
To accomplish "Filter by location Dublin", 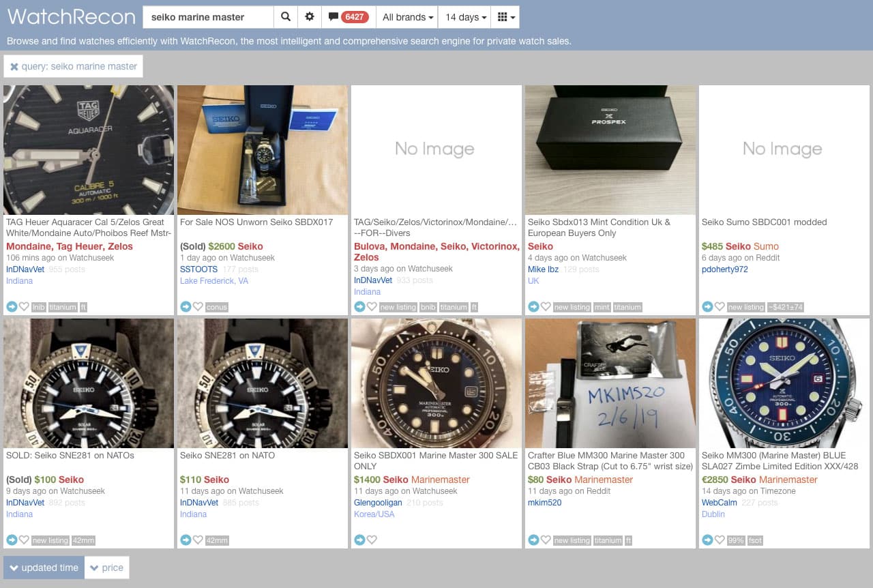I will tap(713, 514).
